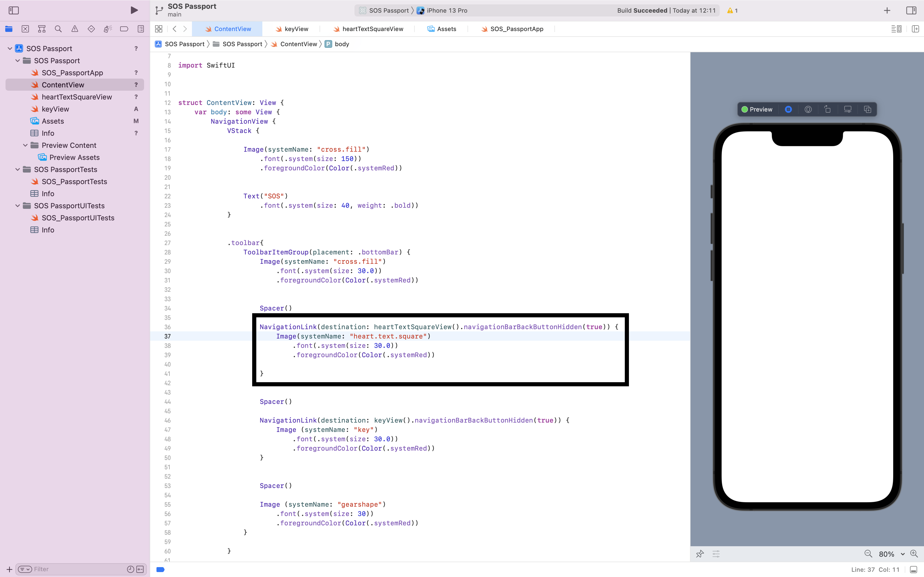
Task: Toggle the right inspector panel
Action: (x=911, y=10)
